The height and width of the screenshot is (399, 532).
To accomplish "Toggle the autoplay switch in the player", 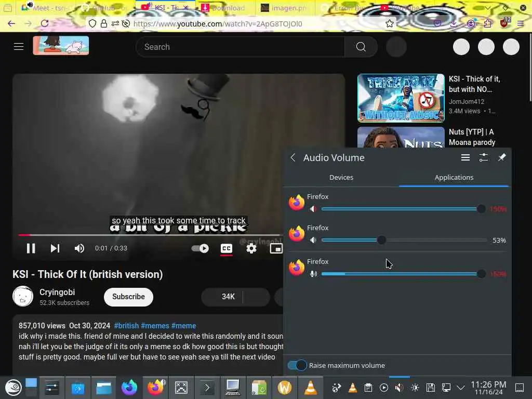I will coord(200,248).
